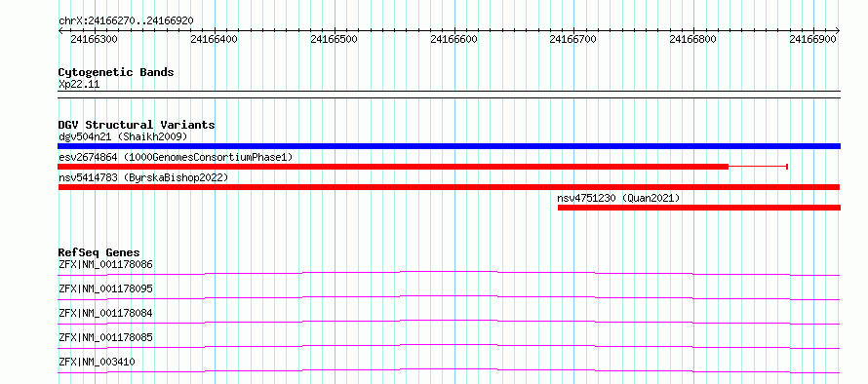Click the magenta line for ZFX|NM_001178085

pyautogui.click(x=449, y=345)
